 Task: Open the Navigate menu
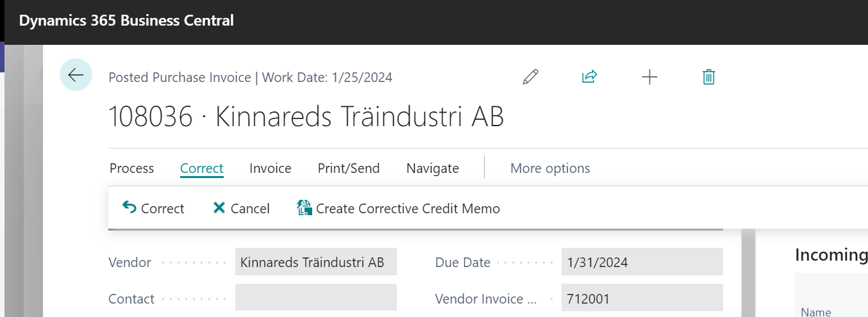[433, 168]
